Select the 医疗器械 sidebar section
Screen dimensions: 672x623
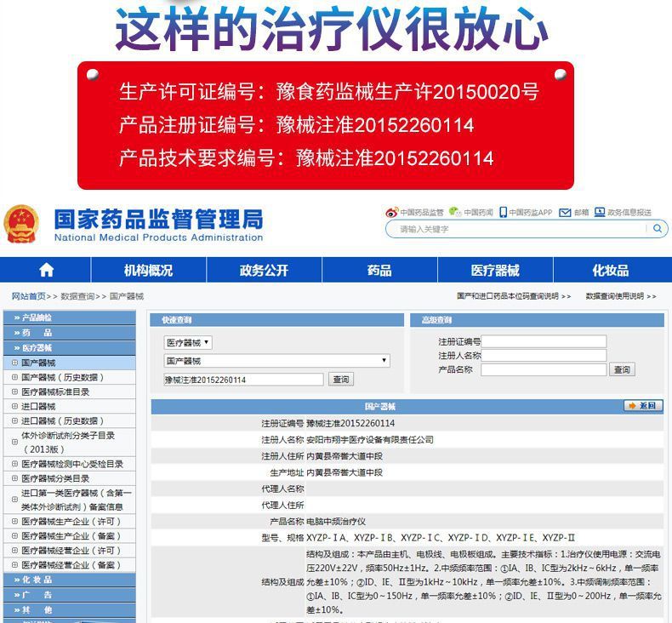pos(70,348)
